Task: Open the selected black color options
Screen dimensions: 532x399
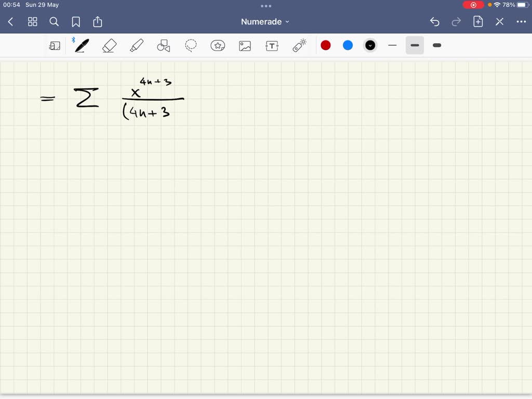Action: (370, 46)
